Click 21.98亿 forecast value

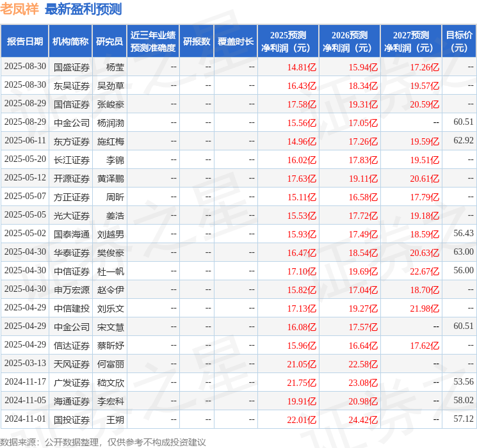pos(424,308)
